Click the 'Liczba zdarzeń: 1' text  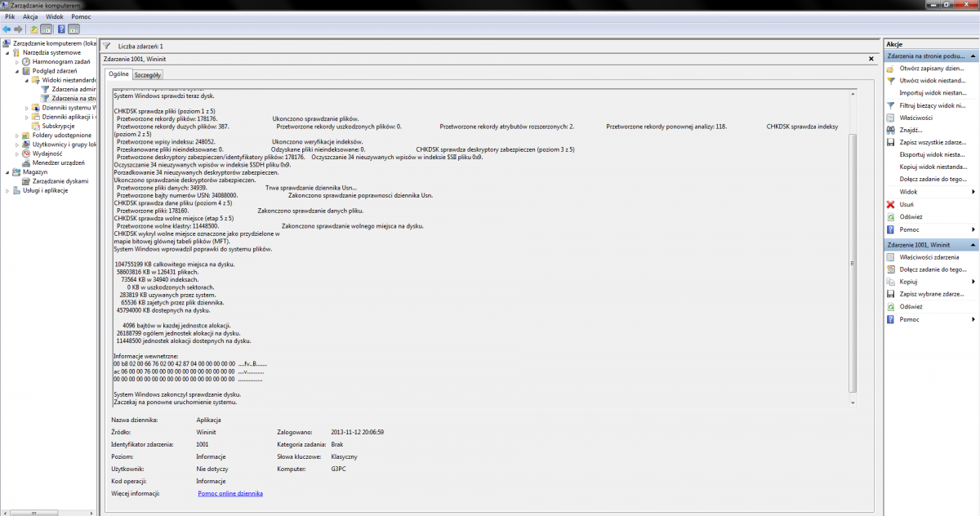140,47
